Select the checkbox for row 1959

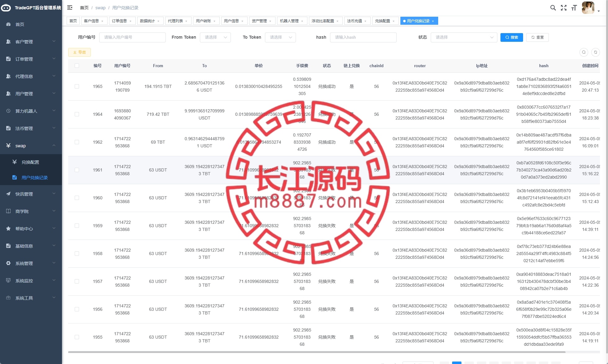click(77, 226)
